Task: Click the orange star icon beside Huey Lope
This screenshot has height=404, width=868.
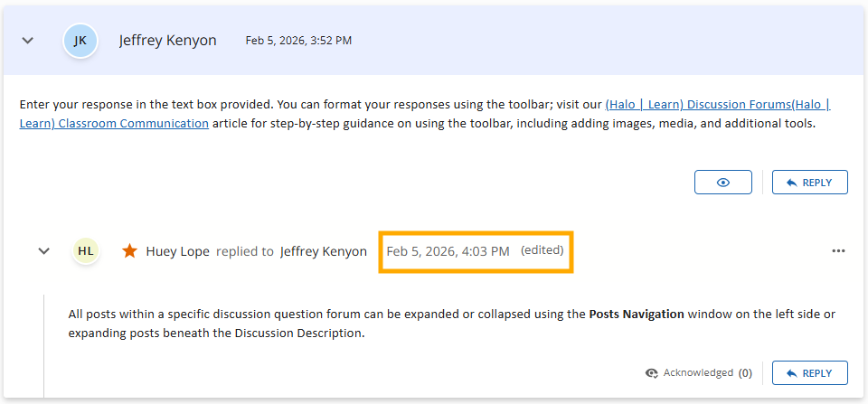Action: 129,251
